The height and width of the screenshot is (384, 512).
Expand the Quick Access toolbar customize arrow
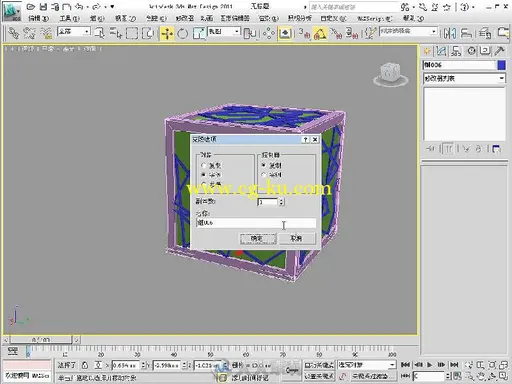(x=112, y=6)
